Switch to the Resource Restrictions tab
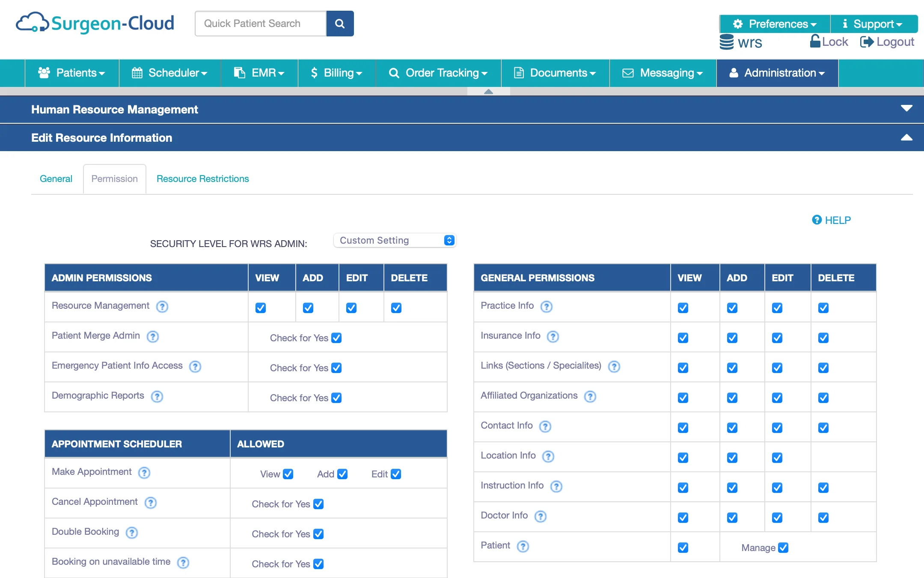Viewport: 924px width, 578px height. (x=202, y=179)
